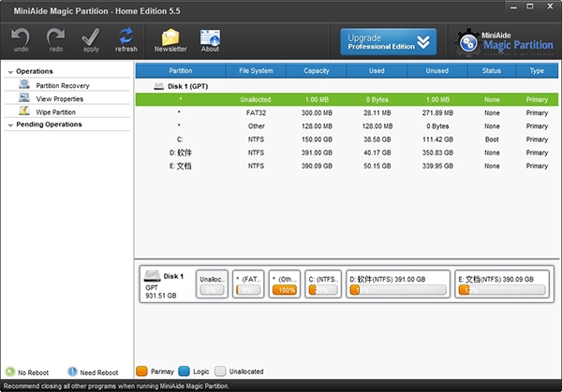
Task: Click the 390.09 GB capacity cell
Action: [317, 166]
